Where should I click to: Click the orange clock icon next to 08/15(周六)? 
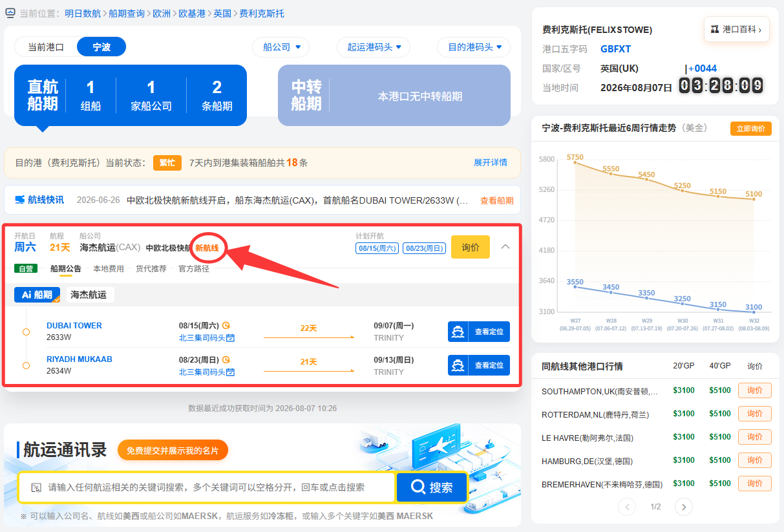pos(226,326)
